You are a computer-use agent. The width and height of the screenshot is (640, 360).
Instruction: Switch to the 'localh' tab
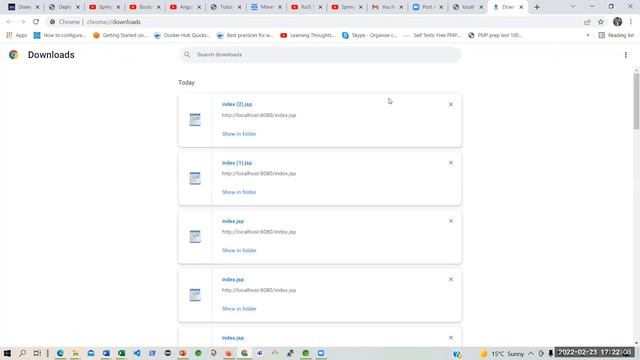pyautogui.click(x=468, y=7)
